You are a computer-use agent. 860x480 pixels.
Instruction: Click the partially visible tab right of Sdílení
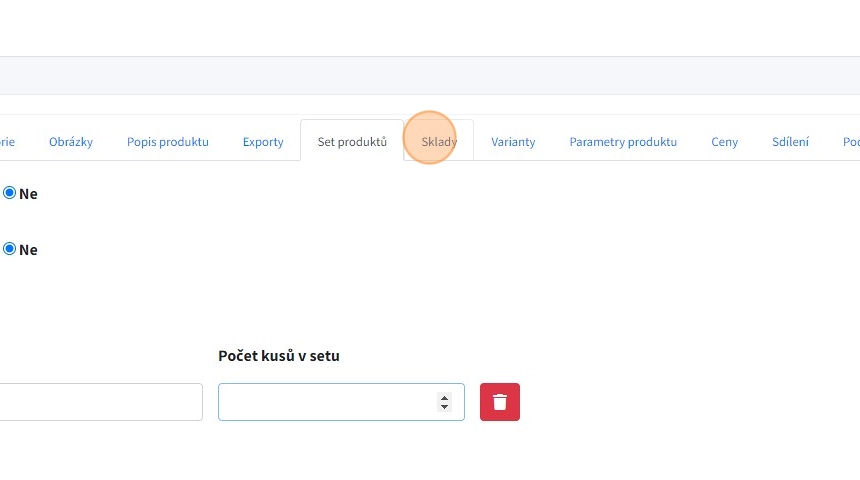(x=849, y=142)
